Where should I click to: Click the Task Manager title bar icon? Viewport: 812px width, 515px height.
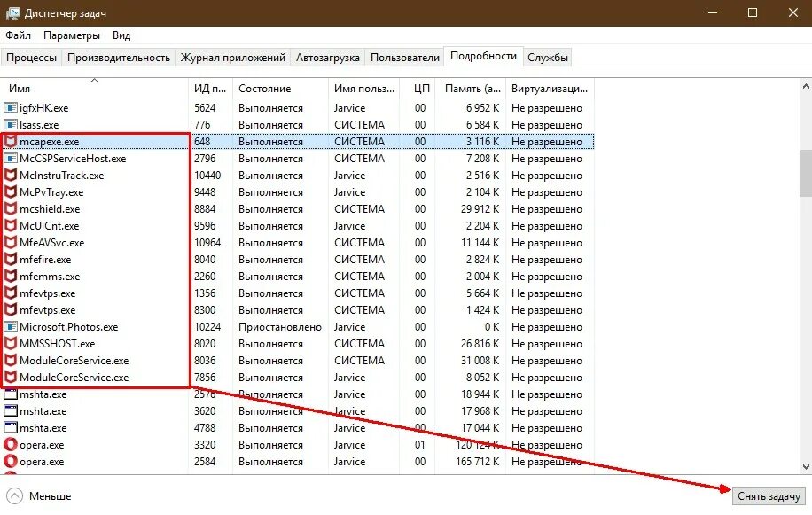[x=12, y=13]
